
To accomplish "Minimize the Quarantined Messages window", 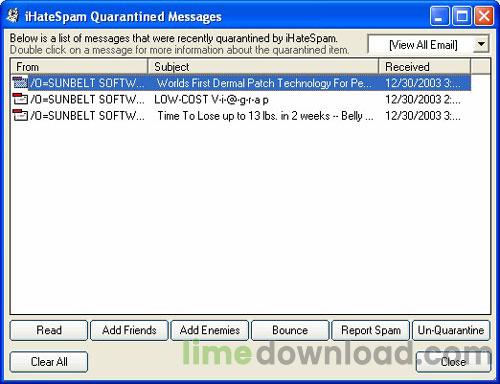I will click(x=439, y=16).
